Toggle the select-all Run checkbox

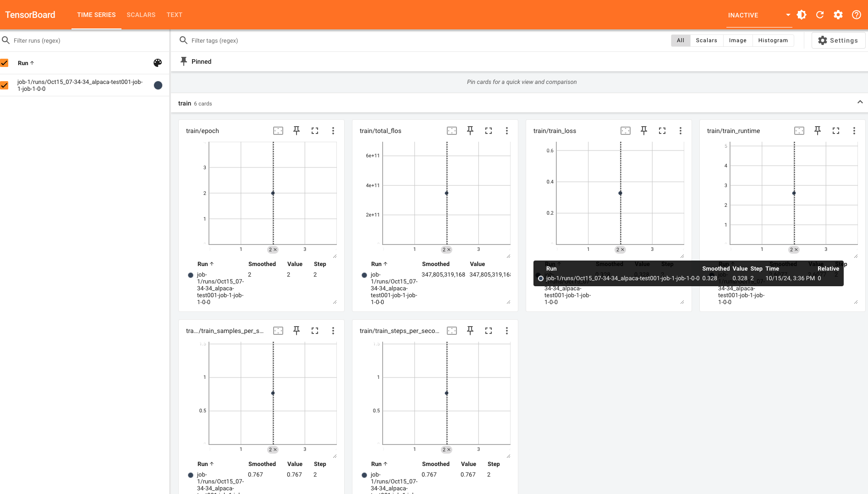pos(5,63)
